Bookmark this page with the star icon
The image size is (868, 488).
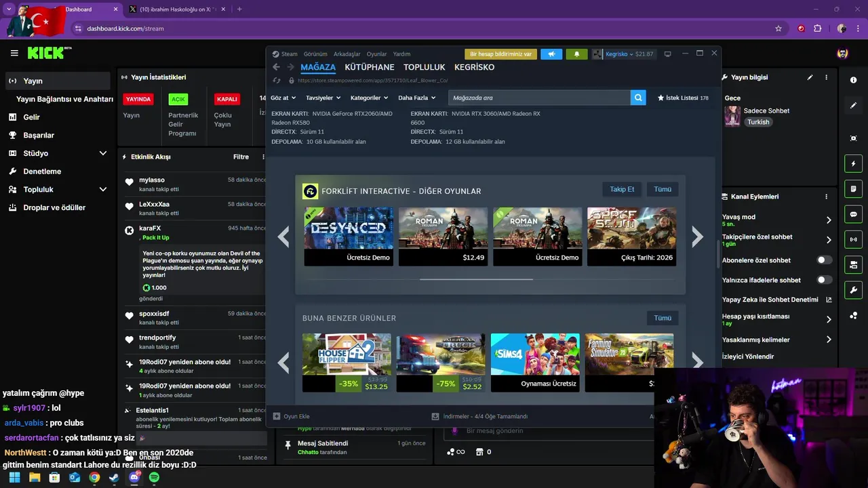pos(778,28)
